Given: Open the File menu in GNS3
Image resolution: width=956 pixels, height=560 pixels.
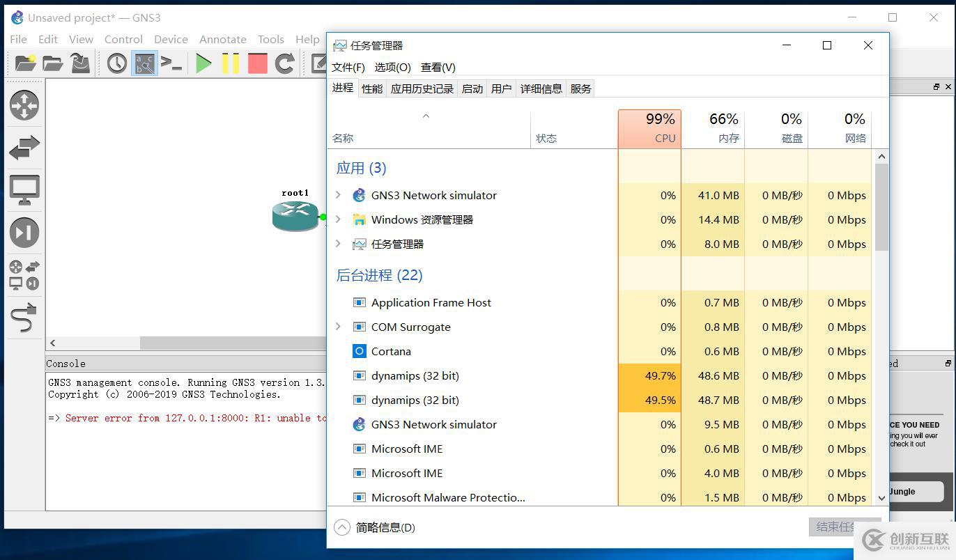Looking at the screenshot, I should click(19, 39).
